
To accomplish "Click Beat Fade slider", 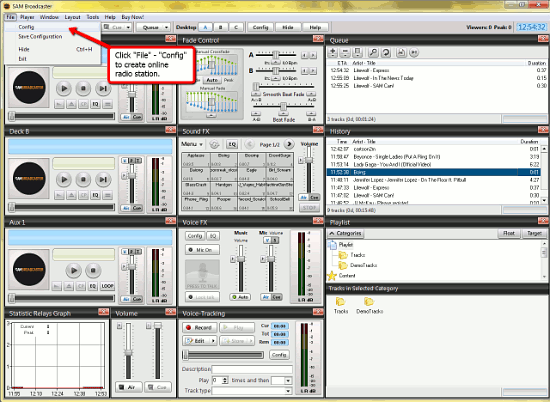I will pos(283,106).
